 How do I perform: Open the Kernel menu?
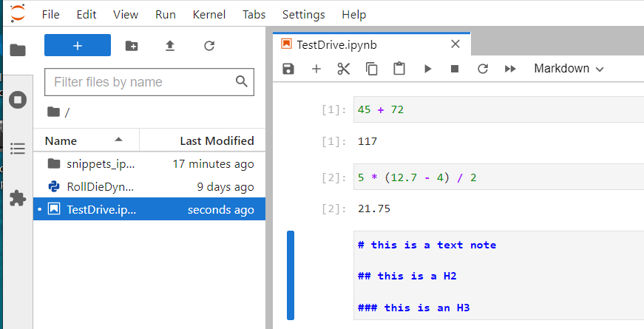(209, 14)
